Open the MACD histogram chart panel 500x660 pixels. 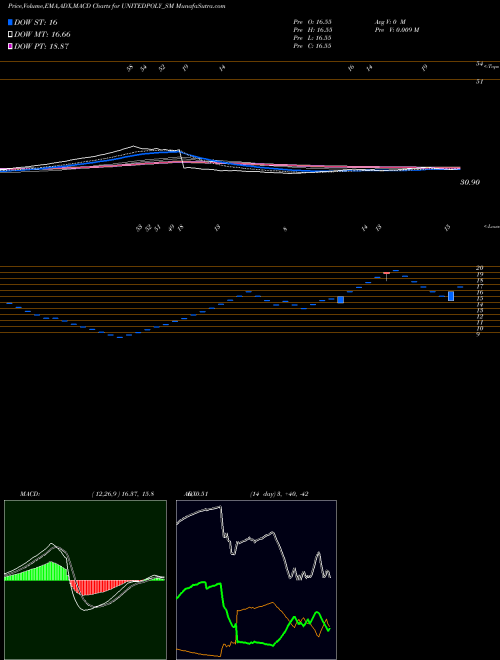pos(85,580)
